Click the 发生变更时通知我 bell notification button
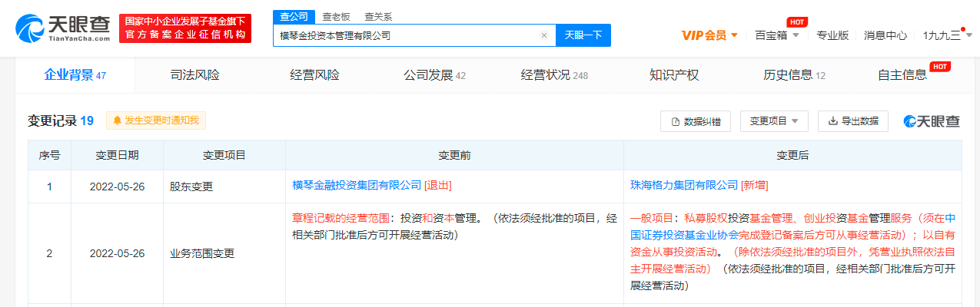Image resolution: width=980 pixels, height=307 pixels. [156, 120]
